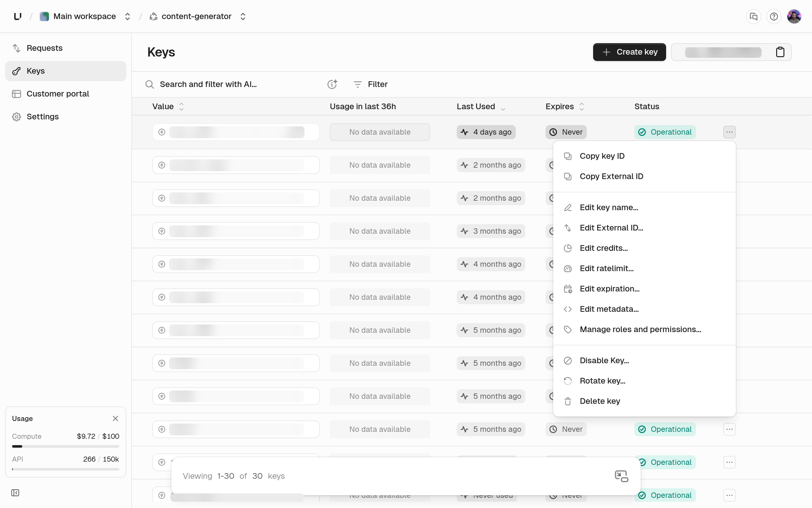This screenshot has width=812, height=508.
Task: Go to the Keys sidebar page
Action: click(x=65, y=71)
